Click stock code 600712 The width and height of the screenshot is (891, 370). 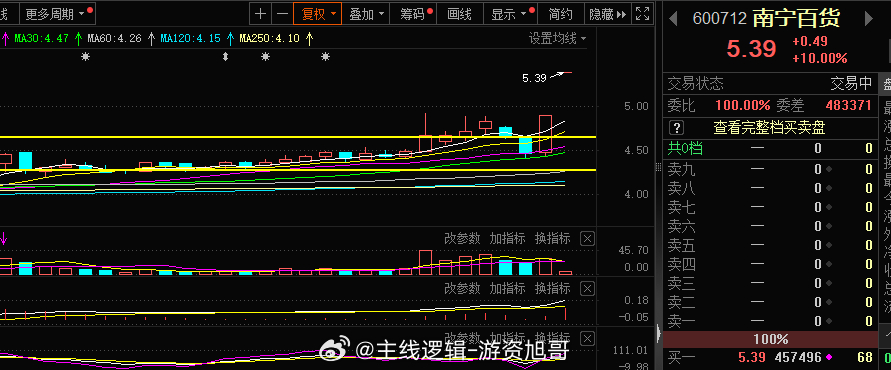pos(719,19)
